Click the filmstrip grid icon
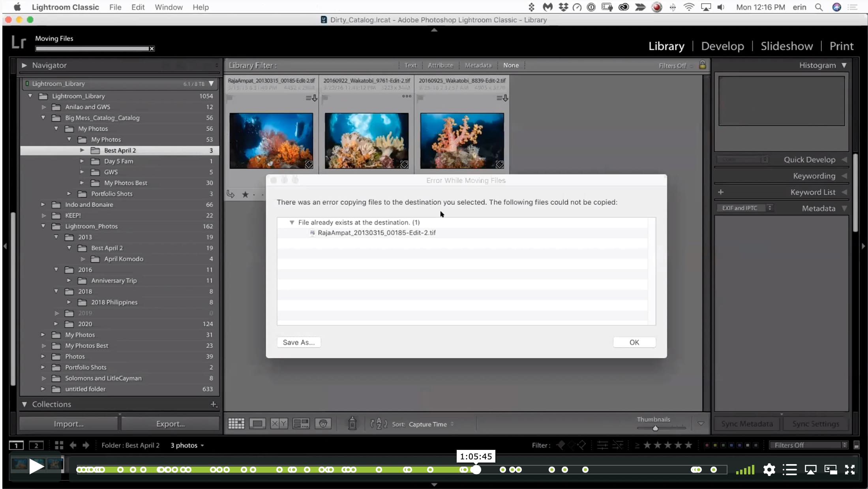Viewport: 868px width, 489px height. point(59,445)
